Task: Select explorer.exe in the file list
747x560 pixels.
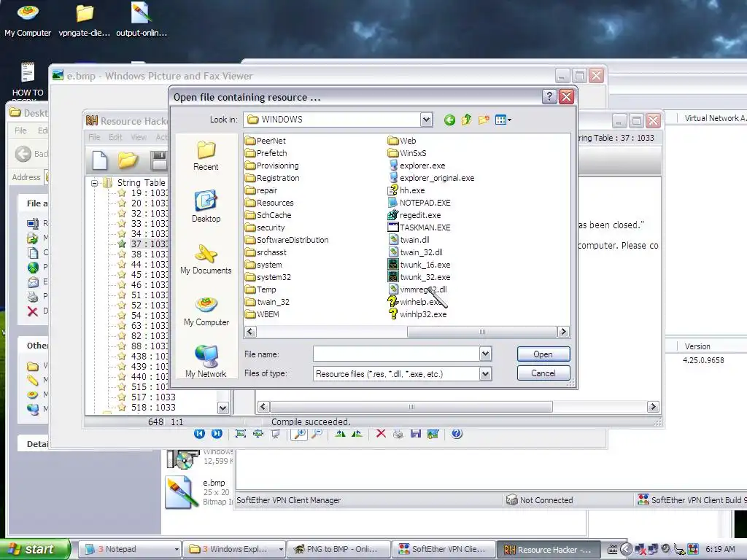Action: 417,166
